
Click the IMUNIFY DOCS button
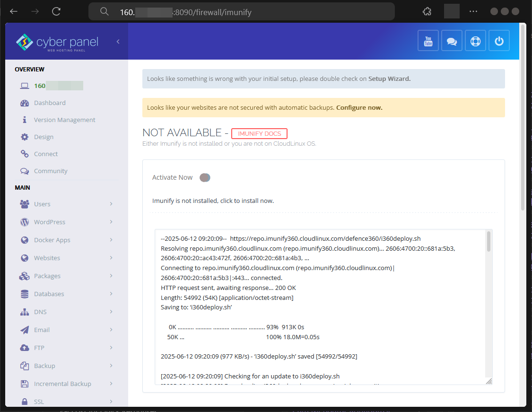click(259, 134)
